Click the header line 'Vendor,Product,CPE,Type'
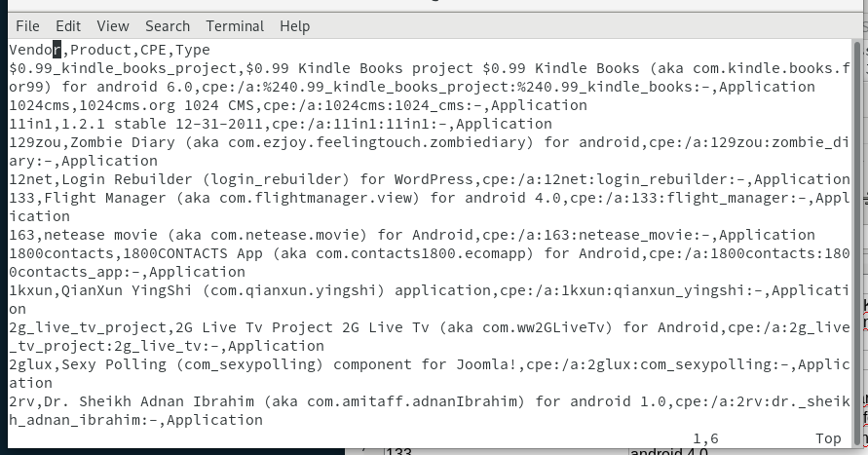 [110, 50]
